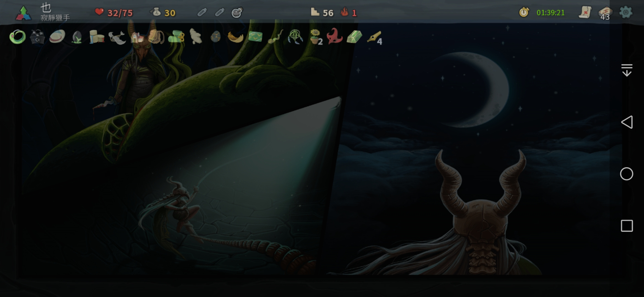Image resolution: width=644 pixels, height=297 pixels.
Task: Tap the stacked scroll canisters relic
Action: point(97,37)
